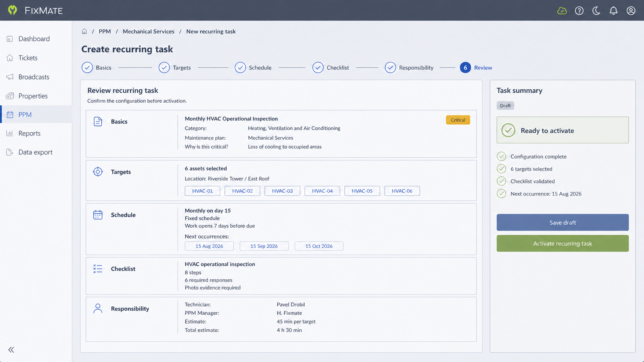644x362 pixels.
Task: Click the HVAC-03 asset chip
Action: click(282, 191)
